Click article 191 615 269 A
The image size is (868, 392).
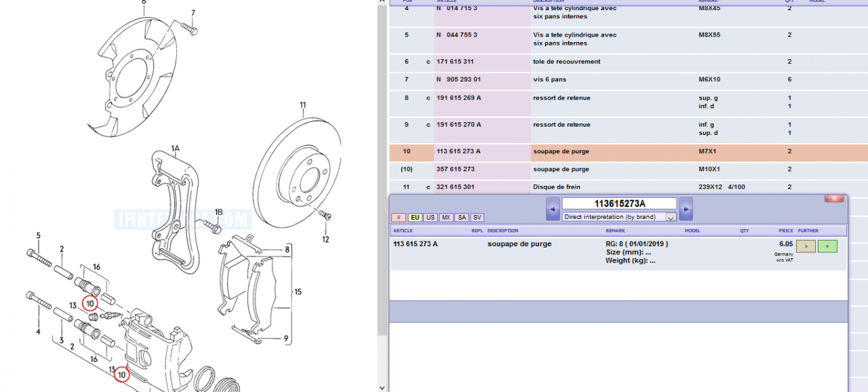[x=458, y=98]
